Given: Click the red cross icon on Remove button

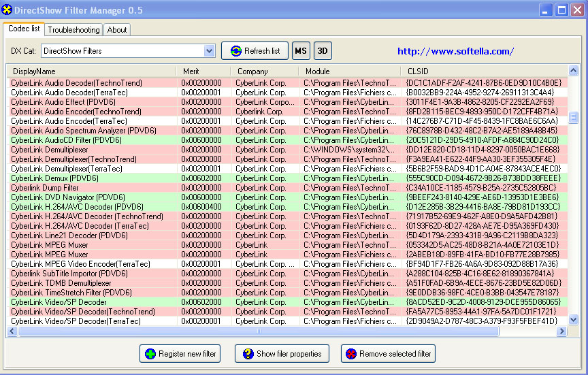Looking at the screenshot, I should coord(351,354).
